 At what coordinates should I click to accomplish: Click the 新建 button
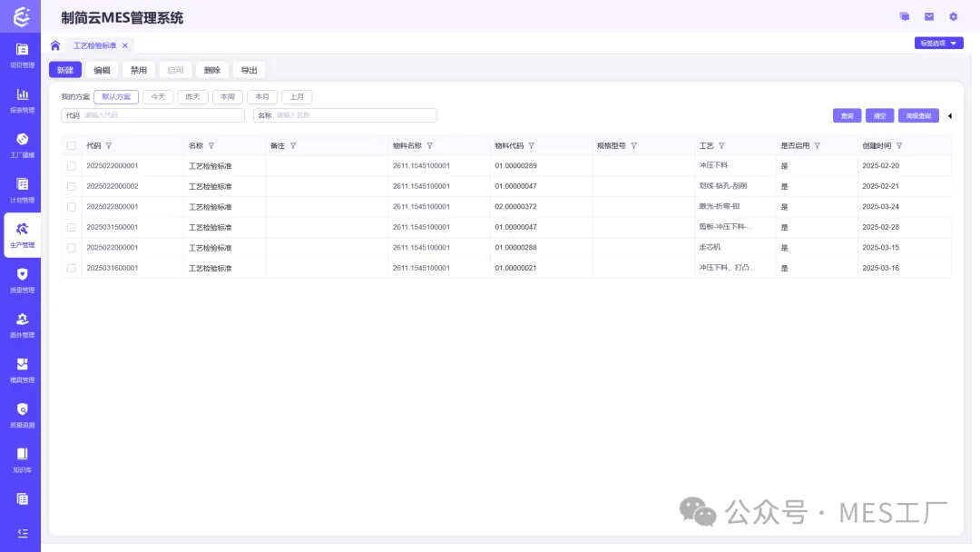click(65, 70)
